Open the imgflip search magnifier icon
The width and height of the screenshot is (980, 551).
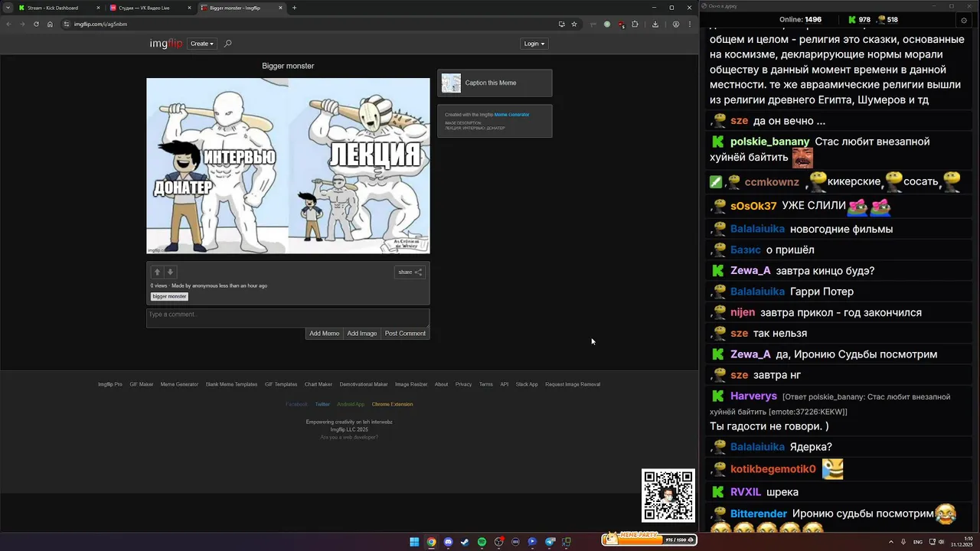pyautogui.click(x=227, y=44)
